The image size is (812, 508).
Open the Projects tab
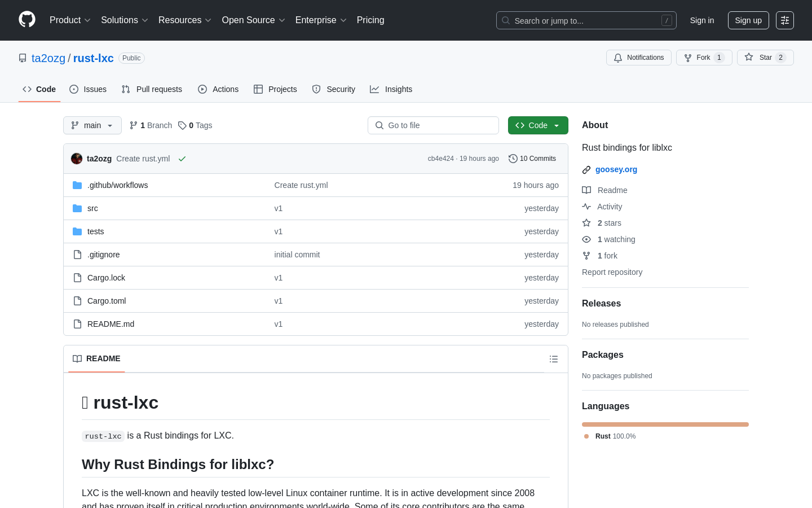coord(275,89)
